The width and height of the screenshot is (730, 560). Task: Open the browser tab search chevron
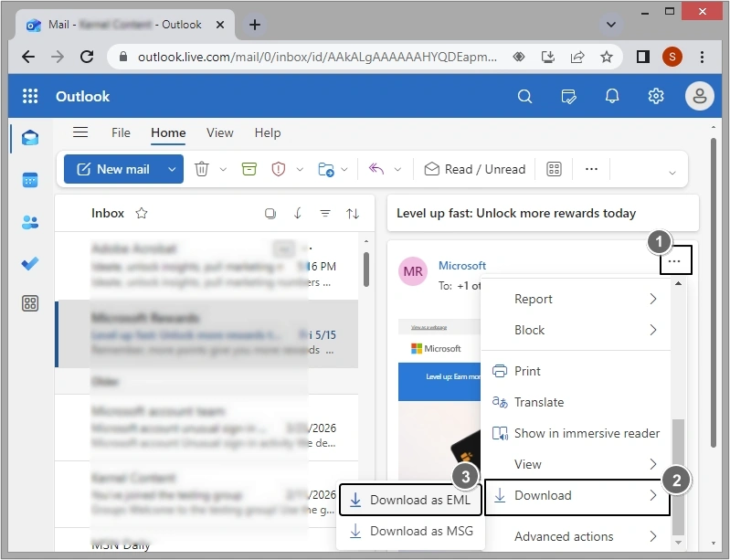click(x=611, y=24)
